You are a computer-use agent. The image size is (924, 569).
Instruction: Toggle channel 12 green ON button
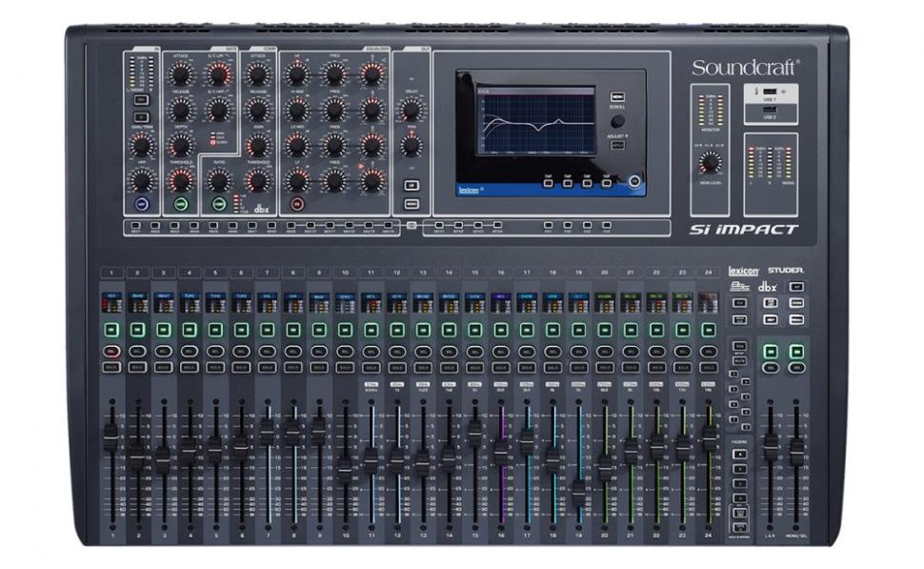395,329
